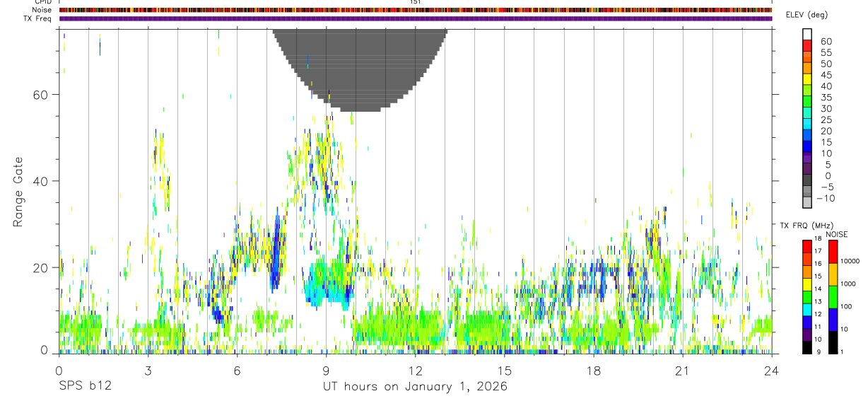Click the 'NOISE' color bar title
Screen dimensions: 868x401
[x=836, y=234]
